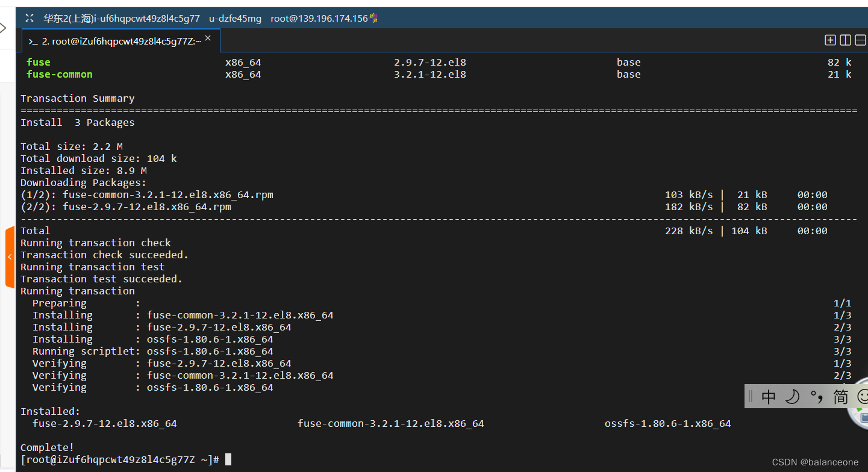Screen dimensions: 868x472
Task: Click 'ossfs-1.80.6-1.x86_64' in Installed list
Action: [668, 423]
